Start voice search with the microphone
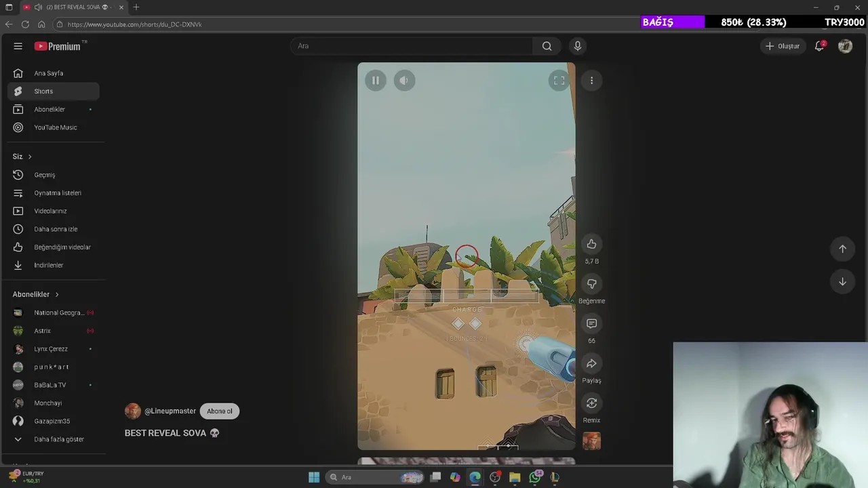The height and width of the screenshot is (488, 868). (x=578, y=46)
